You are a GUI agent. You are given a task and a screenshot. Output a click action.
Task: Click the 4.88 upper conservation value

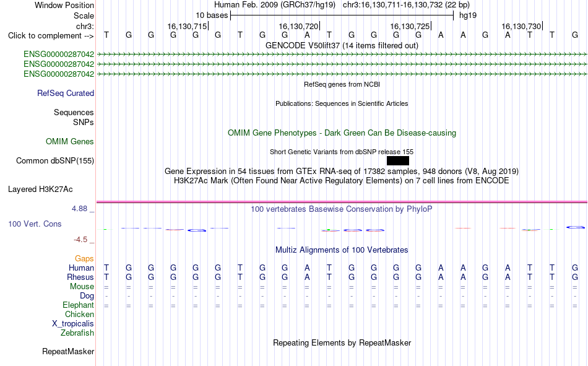click(x=80, y=209)
